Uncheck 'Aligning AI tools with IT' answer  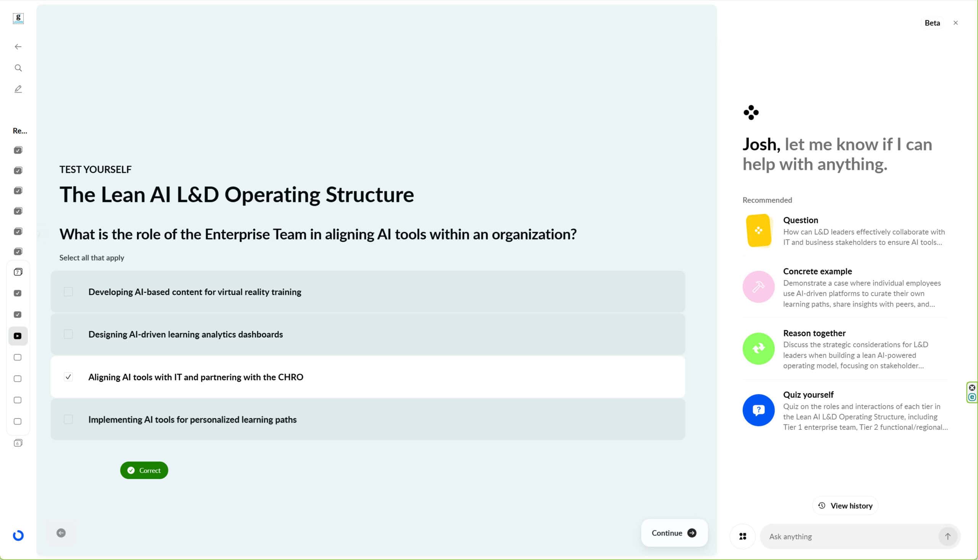[68, 377]
